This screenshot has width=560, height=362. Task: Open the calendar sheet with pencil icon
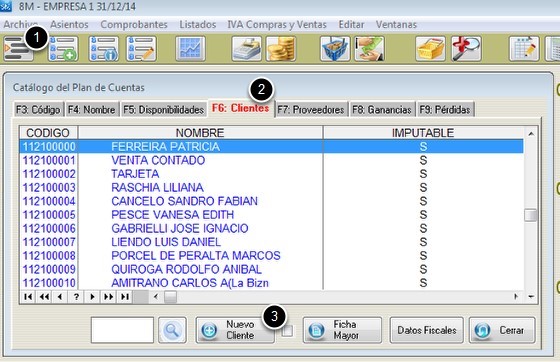[524, 49]
